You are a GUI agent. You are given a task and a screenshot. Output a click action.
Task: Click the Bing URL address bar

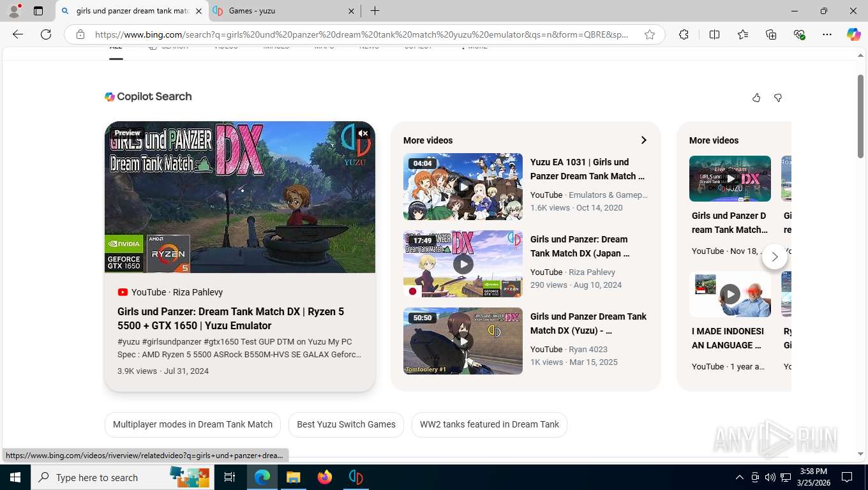tap(362, 34)
